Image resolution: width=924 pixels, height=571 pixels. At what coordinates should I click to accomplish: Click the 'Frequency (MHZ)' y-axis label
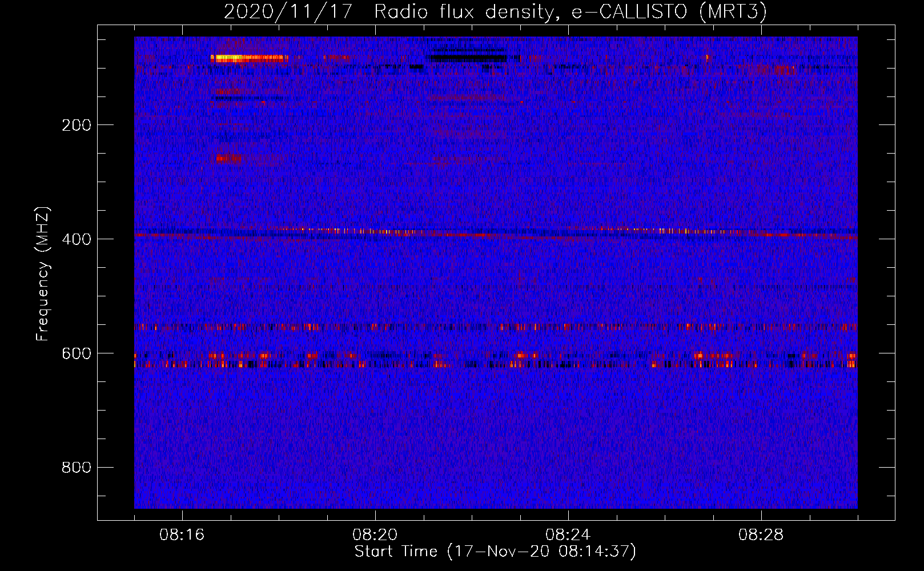click(x=42, y=274)
